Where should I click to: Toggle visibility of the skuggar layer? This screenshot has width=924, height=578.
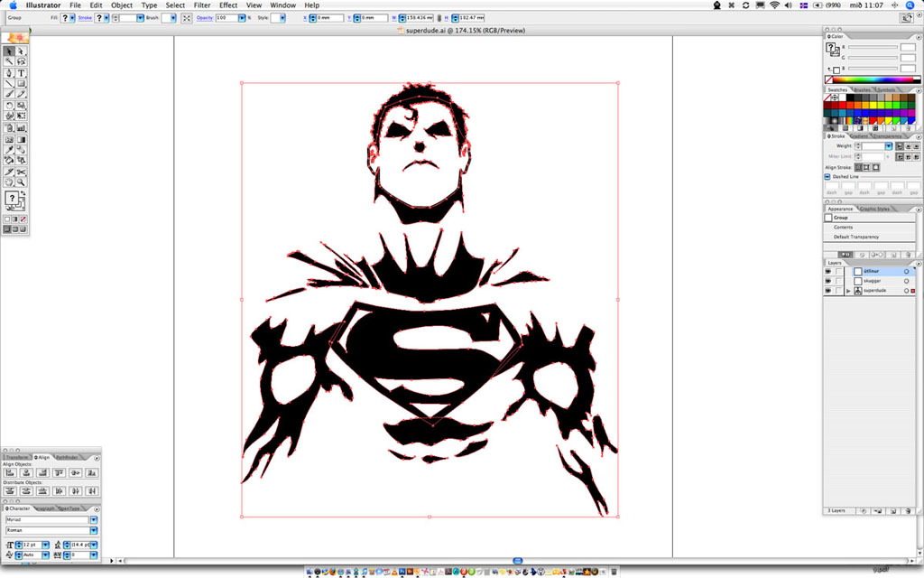click(x=828, y=281)
